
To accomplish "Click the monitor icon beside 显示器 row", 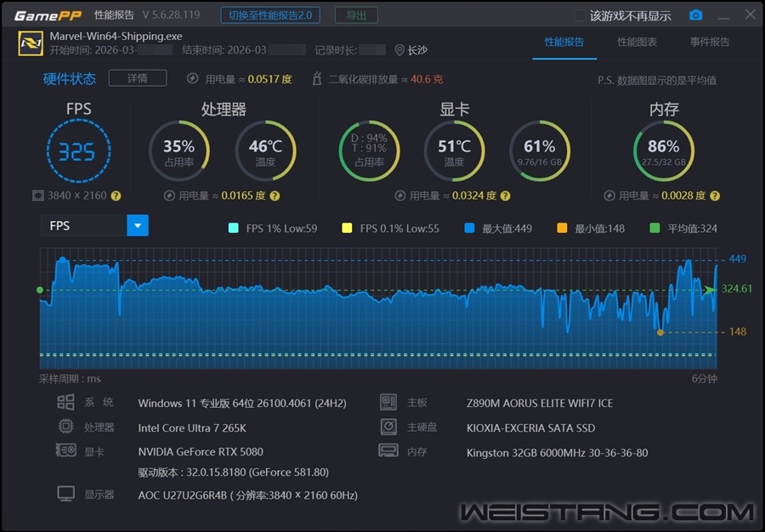I will [x=65, y=494].
